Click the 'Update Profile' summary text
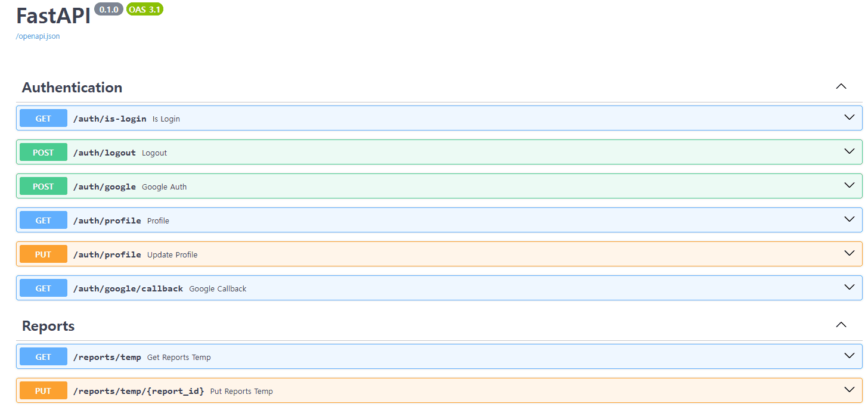 coord(172,254)
